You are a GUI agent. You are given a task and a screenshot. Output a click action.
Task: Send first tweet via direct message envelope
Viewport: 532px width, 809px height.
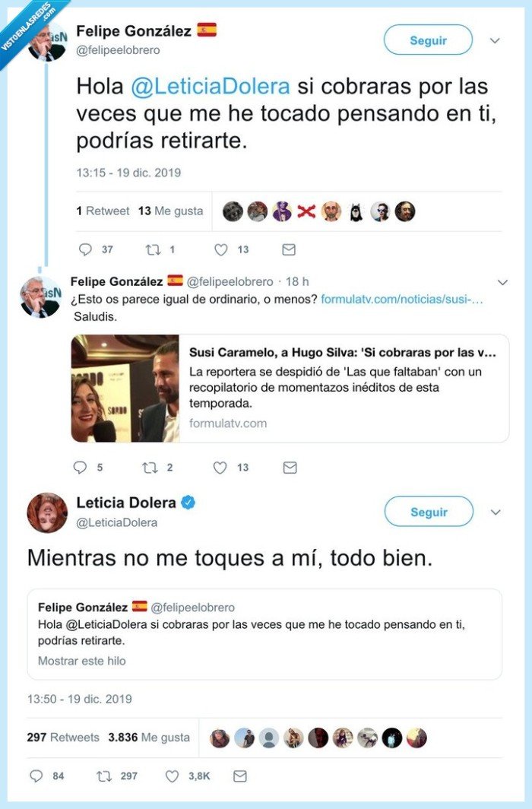click(x=289, y=249)
